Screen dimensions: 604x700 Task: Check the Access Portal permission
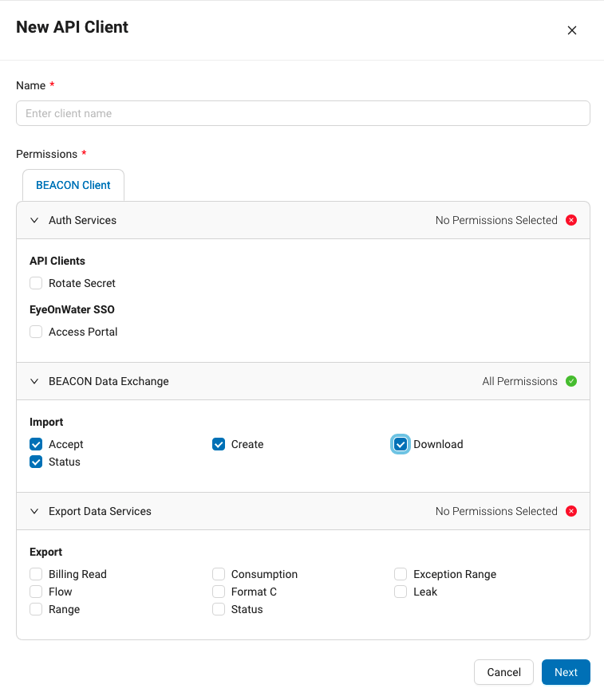(x=35, y=332)
